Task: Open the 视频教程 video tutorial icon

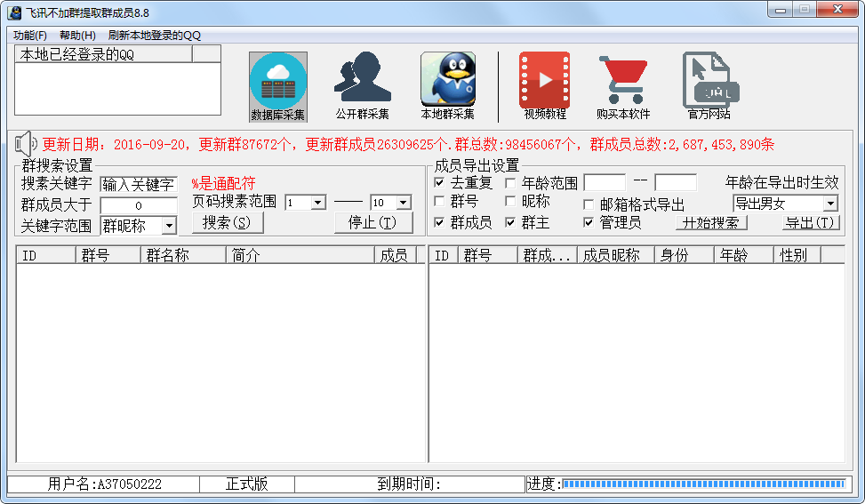Action: click(x=544, y=78)
